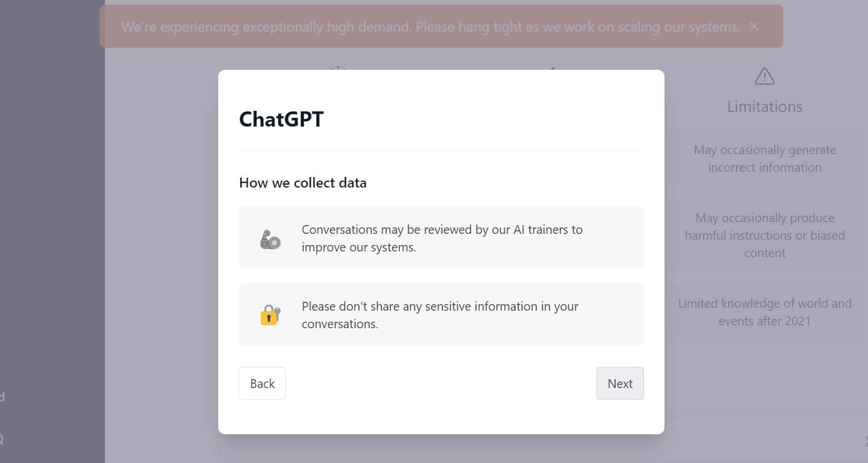Click the conversations review information card
This screenshot has width=868, height=463.
tap(441, 237)
